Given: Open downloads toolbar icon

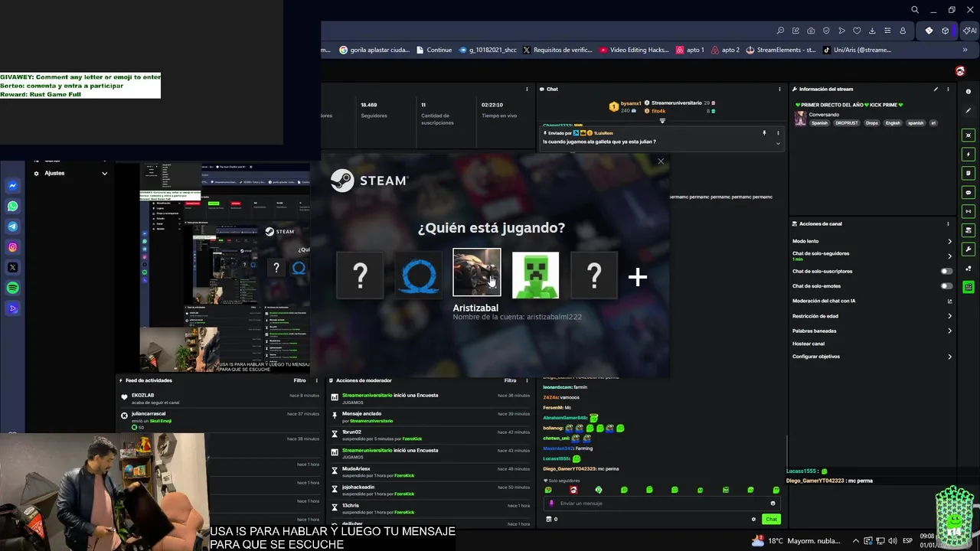Looking at the screenshot, I should 872,31.
